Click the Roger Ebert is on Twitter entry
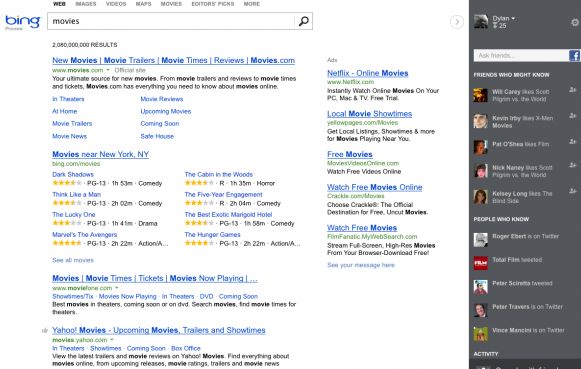 [x=525, y=236]
